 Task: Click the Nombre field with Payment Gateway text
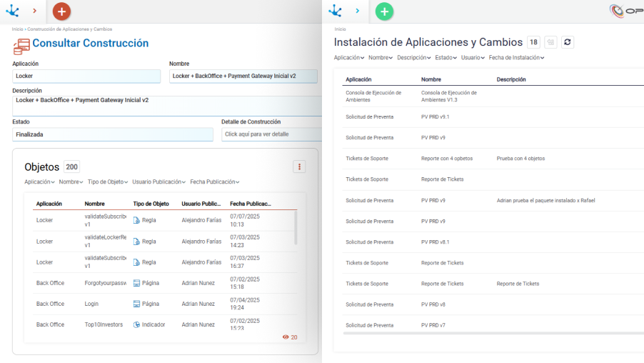coord(243,76)
